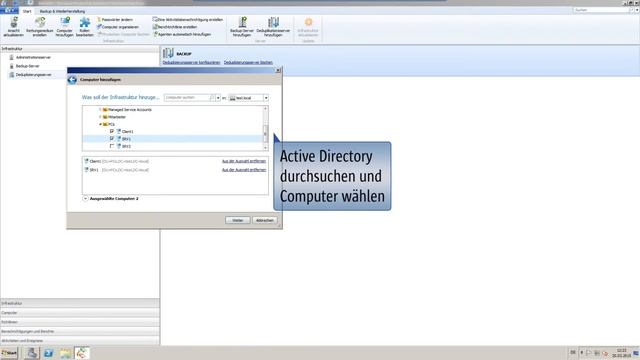Click the Deduplizierungsserver hinzufügen ribbon icon
Screen dimensions: 640x360
pos(273,27)
